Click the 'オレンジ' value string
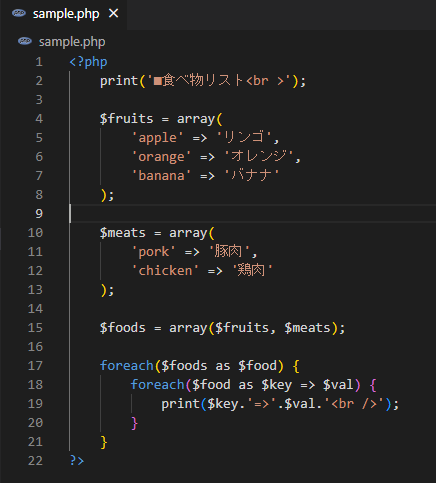The height and width of the screenshot is (483, 436). coord(259,156)
